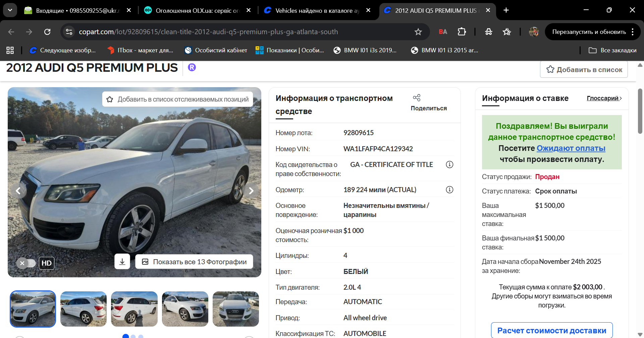
Task: Click Добавить в список button
Action: tap(584, 69)
